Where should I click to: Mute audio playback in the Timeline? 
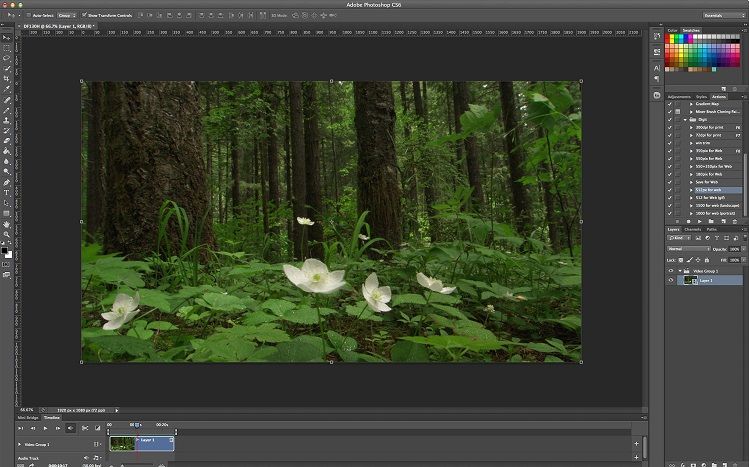pyautogui.click(x=70, y=428)
